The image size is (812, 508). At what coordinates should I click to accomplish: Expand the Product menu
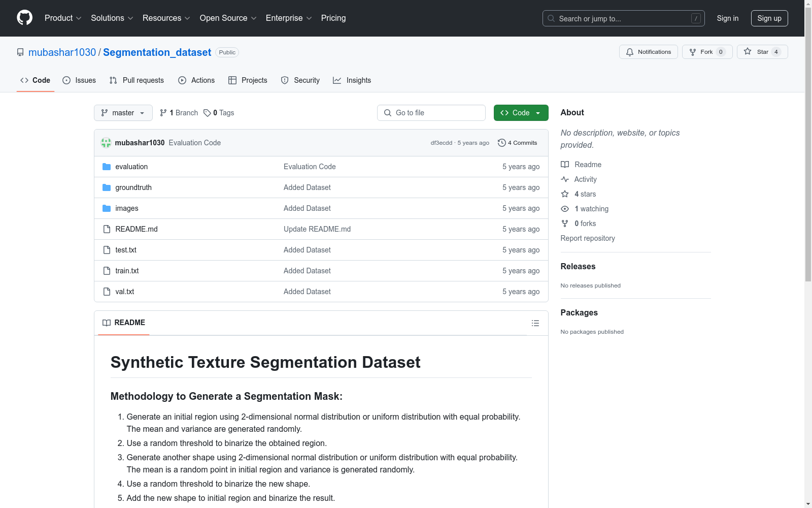coord(63,18)
